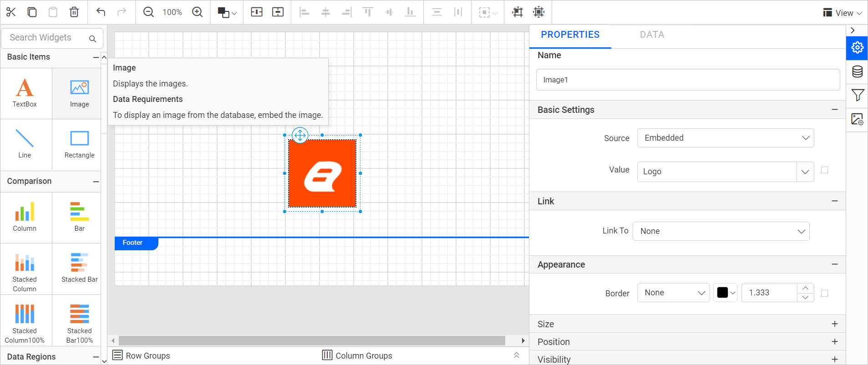Align selected items to the bottom
The height and width of the screenshot is (365, 868).
(410, 12)
